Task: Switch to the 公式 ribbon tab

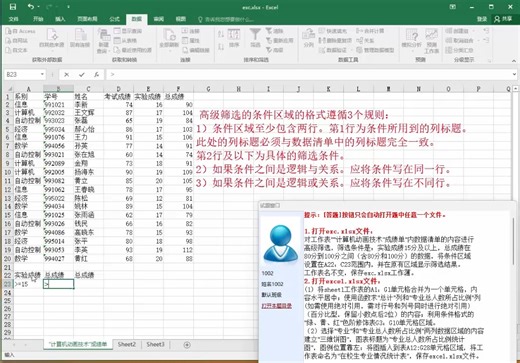Action: (x=114, y=19)
